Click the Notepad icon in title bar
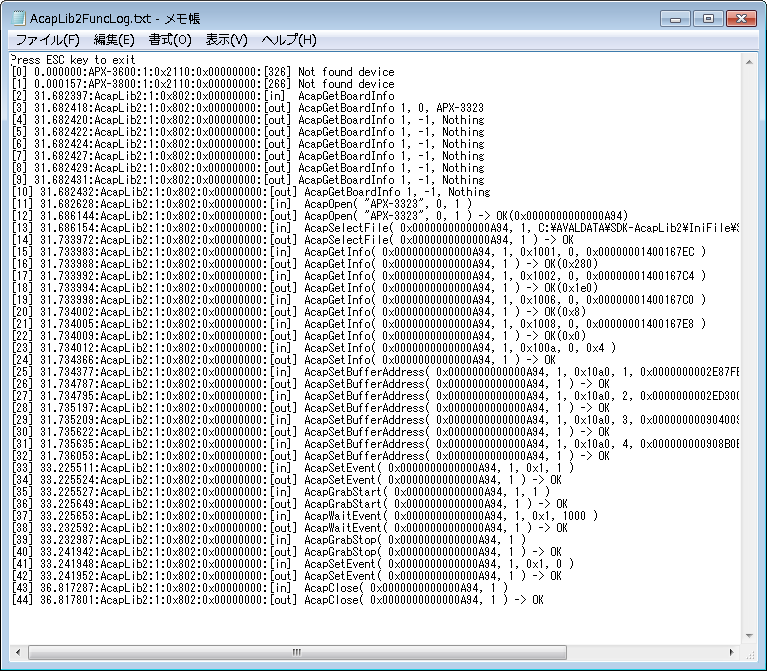This screenshot has width=767, height=671. click(x=19, y=18)
